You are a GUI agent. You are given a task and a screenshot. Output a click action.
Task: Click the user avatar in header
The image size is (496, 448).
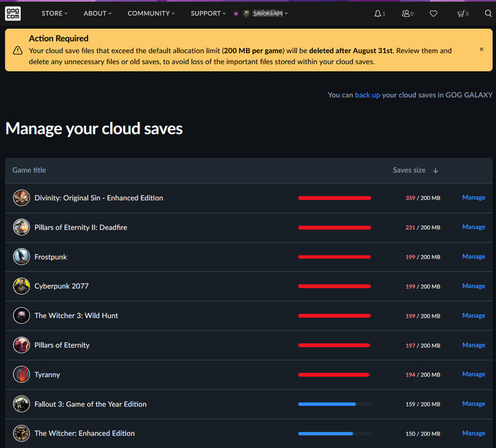[246, 13]
